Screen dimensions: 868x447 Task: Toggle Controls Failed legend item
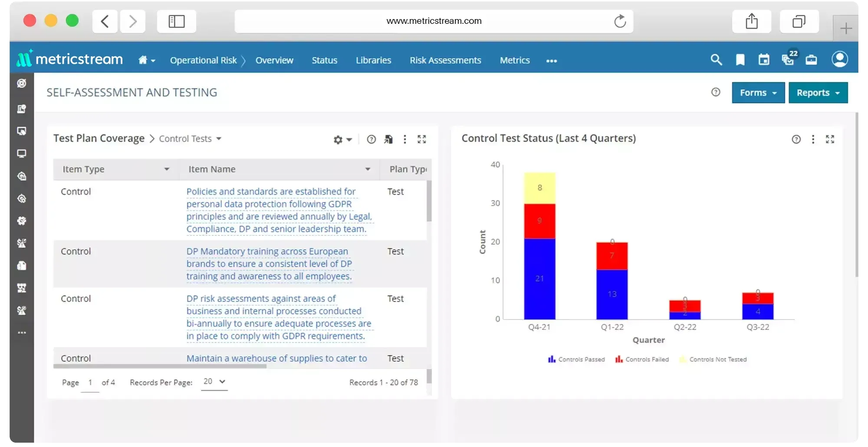pos(642,359)
